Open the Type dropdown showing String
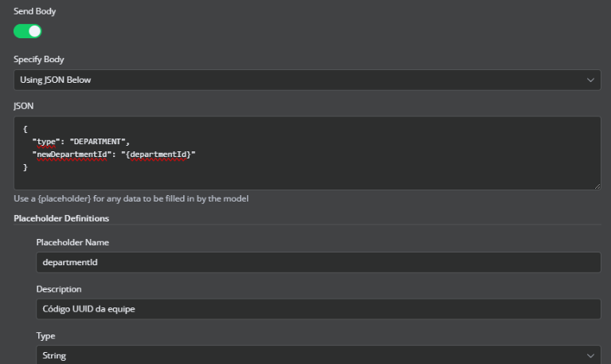This screenshot has width=611, height=364. click(318, 355)
